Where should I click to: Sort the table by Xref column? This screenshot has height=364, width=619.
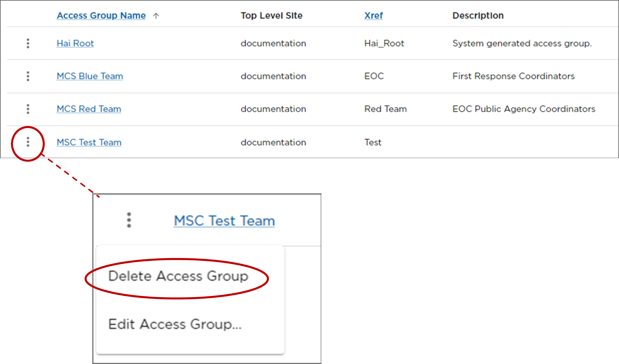[x=373, y=15]
